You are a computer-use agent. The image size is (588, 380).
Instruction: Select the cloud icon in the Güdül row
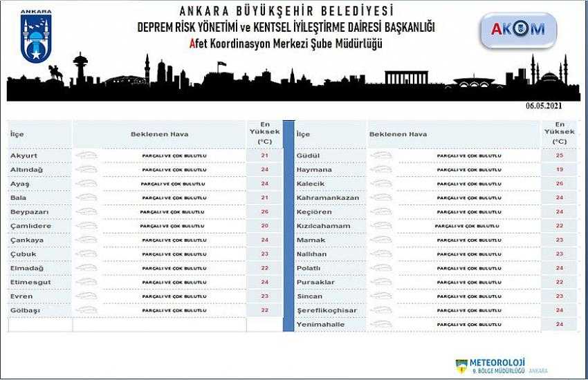(x=381, y=155)
